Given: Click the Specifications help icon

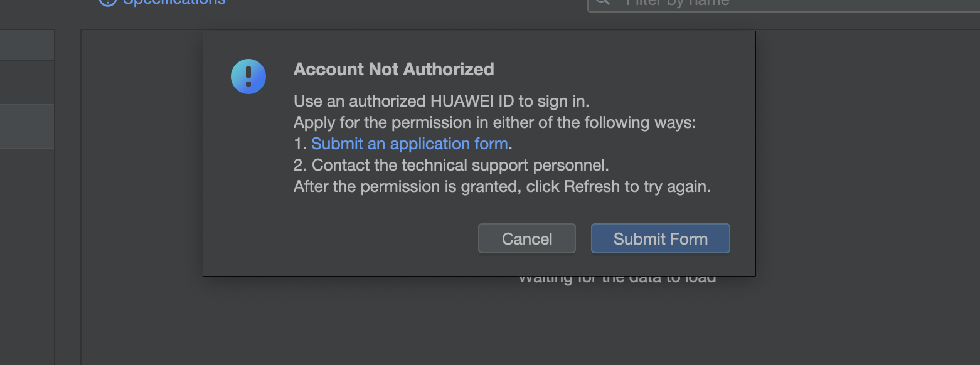Looking at the screenshot, I should (x=107, y=2).
